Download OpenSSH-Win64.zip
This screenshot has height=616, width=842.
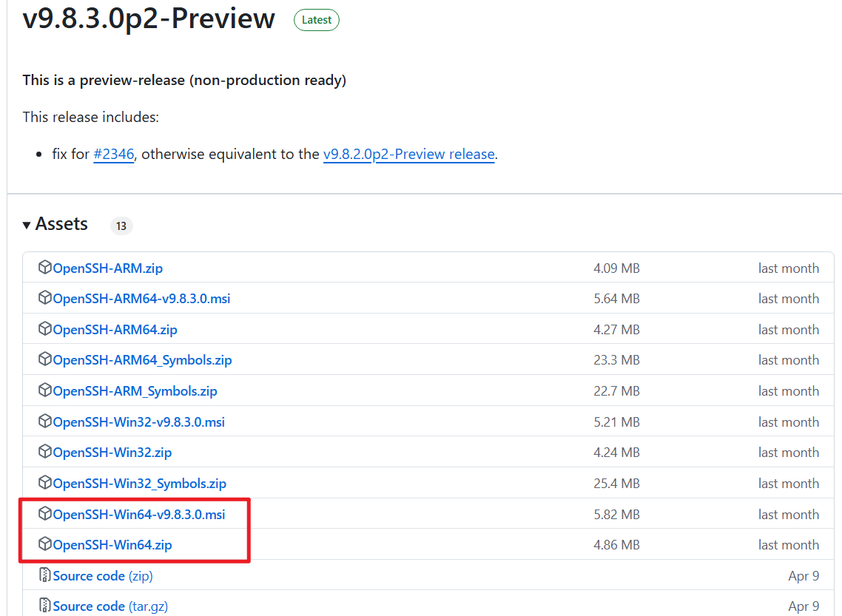[112, 545]
